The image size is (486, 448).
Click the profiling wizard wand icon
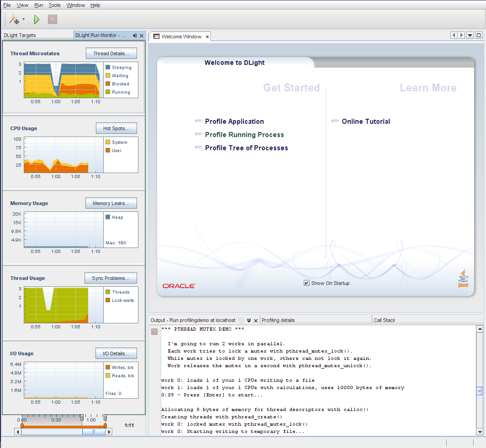pyautogui.click(x=14, y=20)
